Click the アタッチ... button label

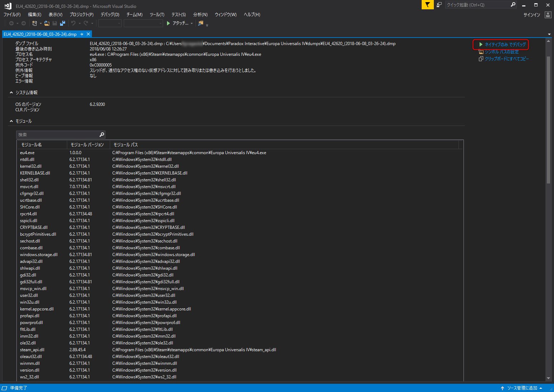pos(180,23)
